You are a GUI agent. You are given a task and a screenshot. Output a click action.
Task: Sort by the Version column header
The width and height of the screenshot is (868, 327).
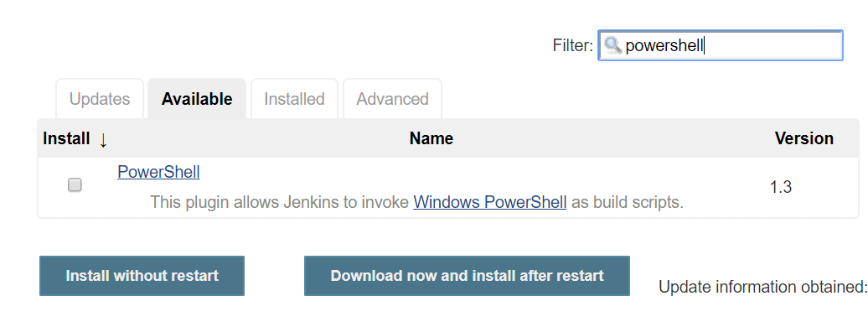click(x=803, y=138)
